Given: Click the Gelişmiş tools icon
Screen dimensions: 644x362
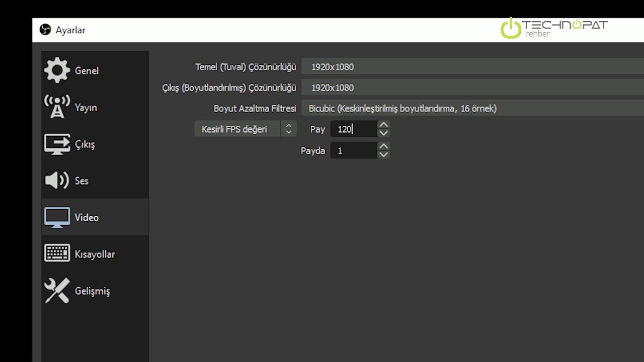Looking at the screenshot, I should [57, 291].
